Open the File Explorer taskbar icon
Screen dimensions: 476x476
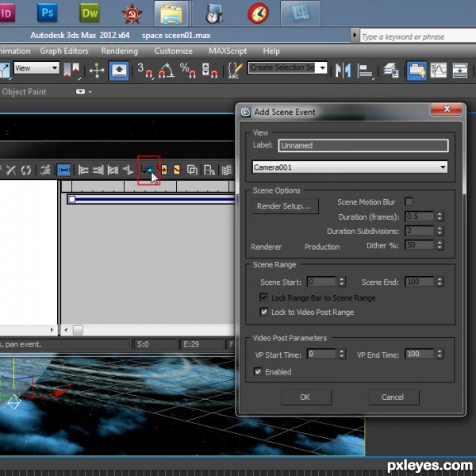171,13
